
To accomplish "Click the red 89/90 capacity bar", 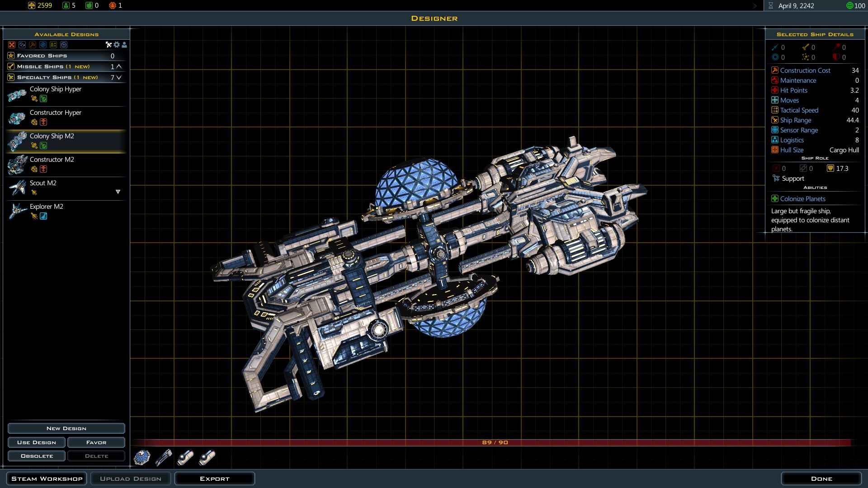I will click(495, 442).
